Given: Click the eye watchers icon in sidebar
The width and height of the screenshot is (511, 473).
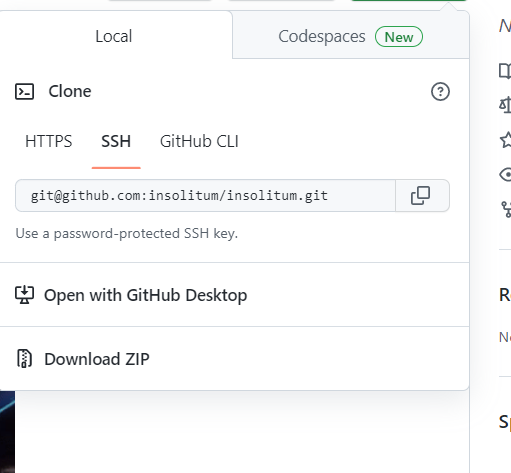Looking at the screenshot, I should tap(505, 174).
